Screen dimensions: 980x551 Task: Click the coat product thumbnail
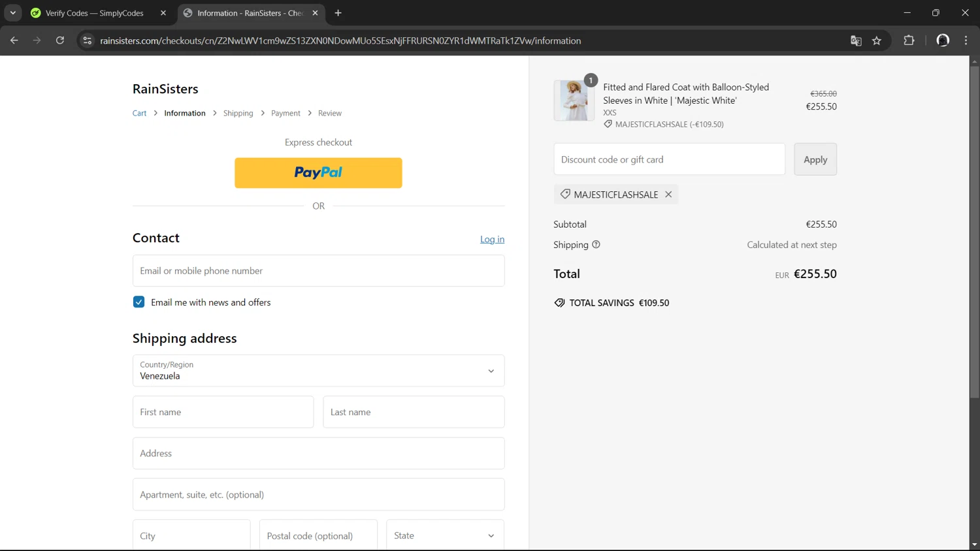pyautogui.click(x=574, y=101)
